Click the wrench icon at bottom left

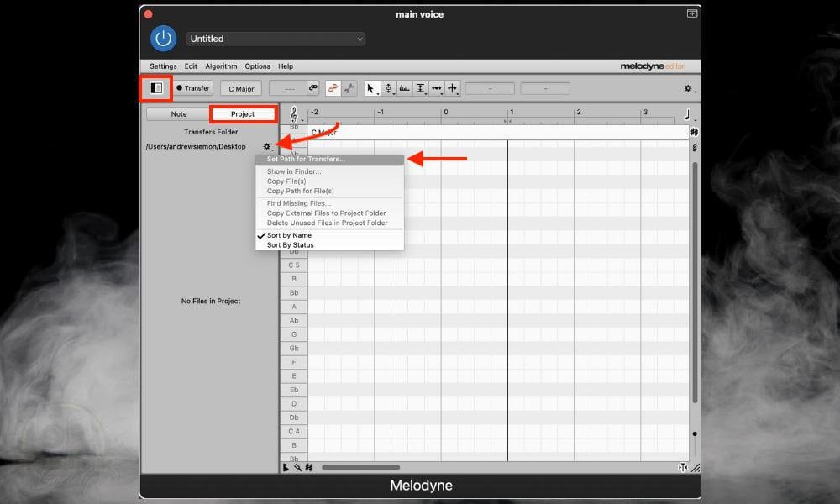click(297, 468)
